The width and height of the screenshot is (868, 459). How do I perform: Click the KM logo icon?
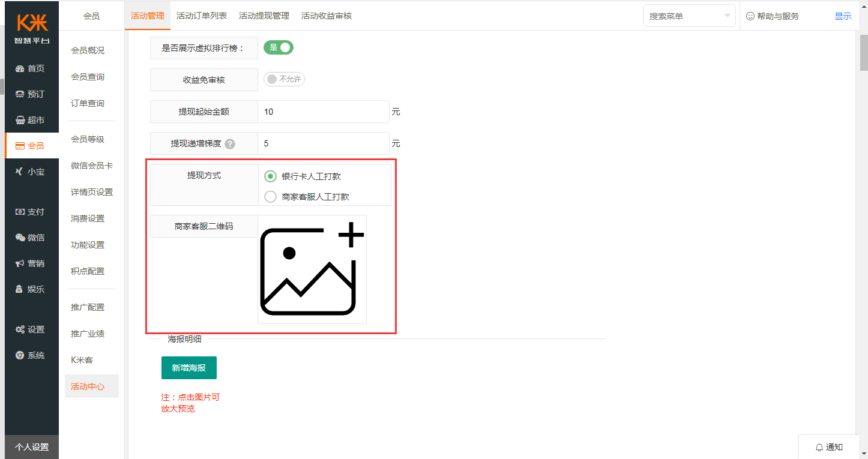pos(32,23)
